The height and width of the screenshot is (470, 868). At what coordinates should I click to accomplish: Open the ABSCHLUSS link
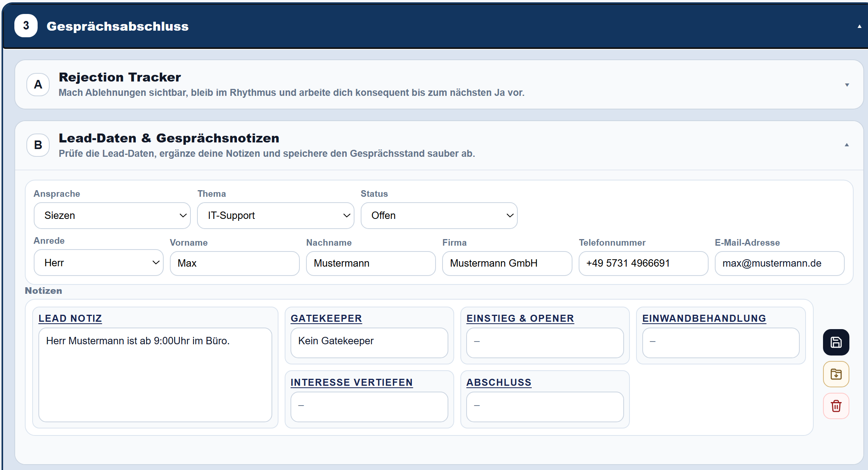tap(499, 382)
